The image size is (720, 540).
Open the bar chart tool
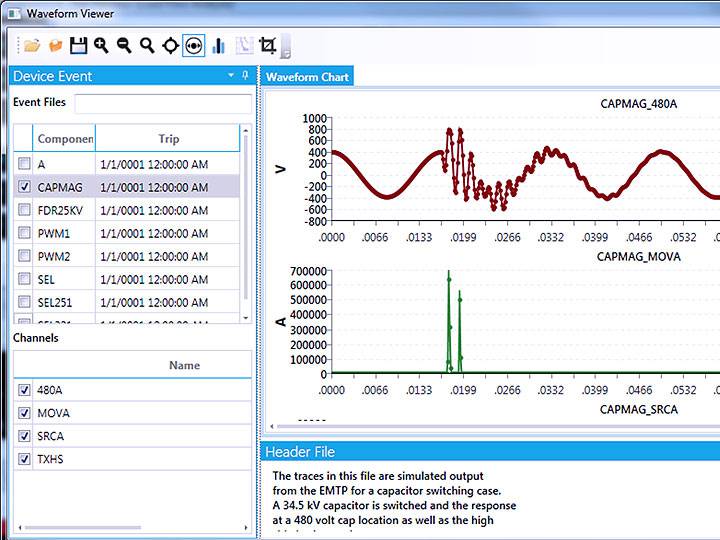pyautogui.click(x=218, y=45)
